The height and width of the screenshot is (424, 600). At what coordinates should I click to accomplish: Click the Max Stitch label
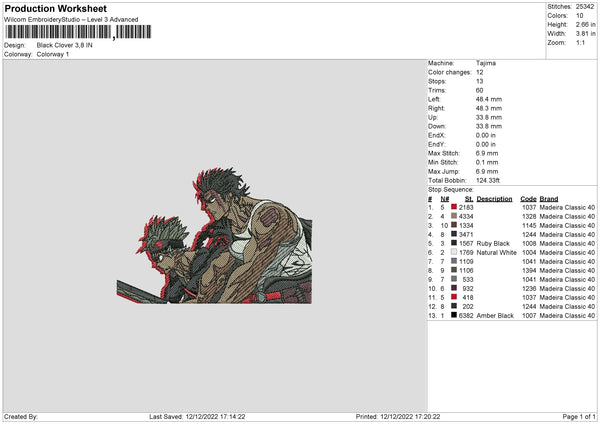[x=444, y=153]
